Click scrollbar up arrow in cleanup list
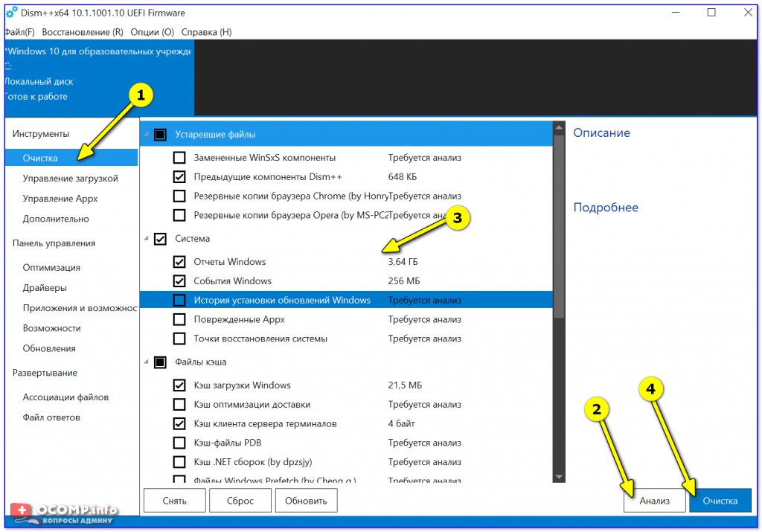 559,128
